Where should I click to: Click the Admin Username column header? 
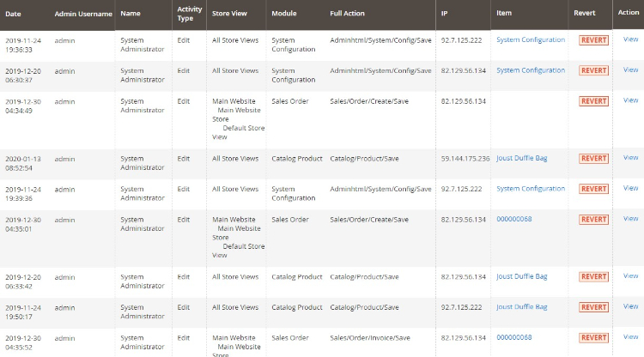82,14
